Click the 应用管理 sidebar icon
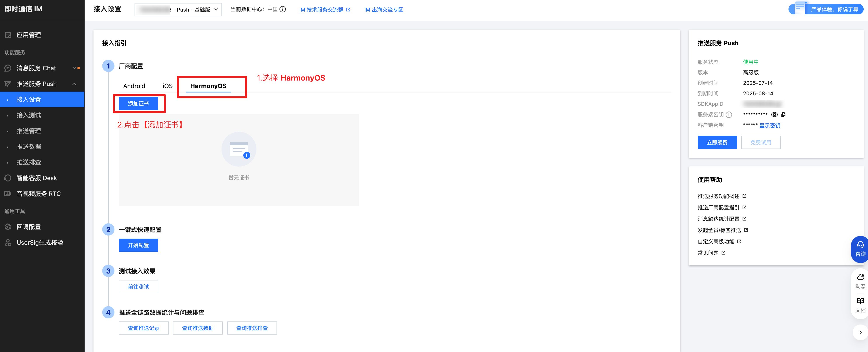The height and width of the screenshot is (352, 868). point(8,35)
